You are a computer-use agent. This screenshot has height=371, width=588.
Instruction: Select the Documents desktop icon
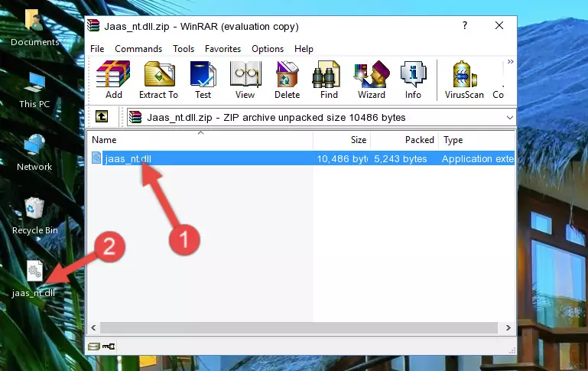coord(35,28)
